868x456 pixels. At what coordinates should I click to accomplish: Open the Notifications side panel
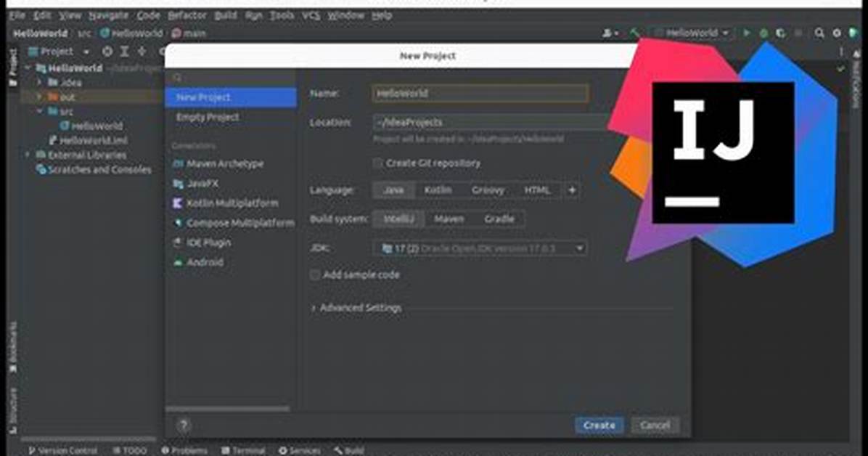[x=856, y=78]
